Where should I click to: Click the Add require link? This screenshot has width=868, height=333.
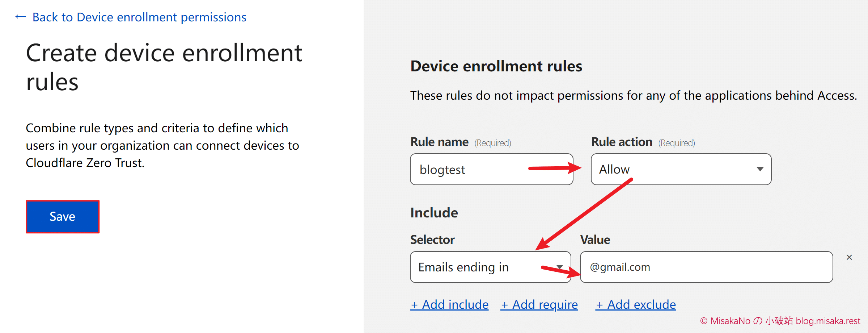click(539, 304)
